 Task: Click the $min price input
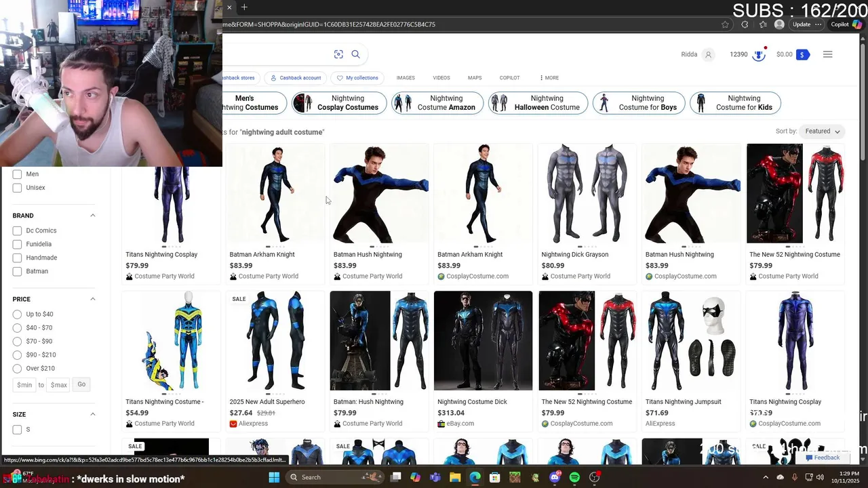point(24,385)
